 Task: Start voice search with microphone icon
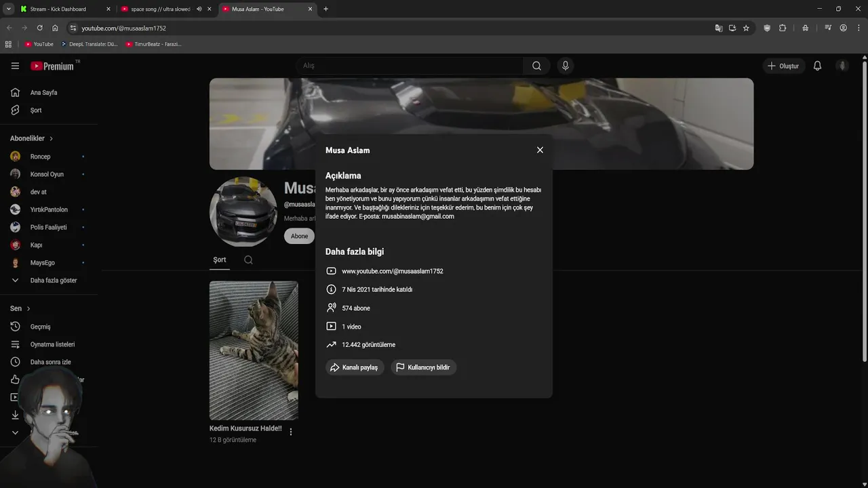pyautogui.click(x=565, y=66)
